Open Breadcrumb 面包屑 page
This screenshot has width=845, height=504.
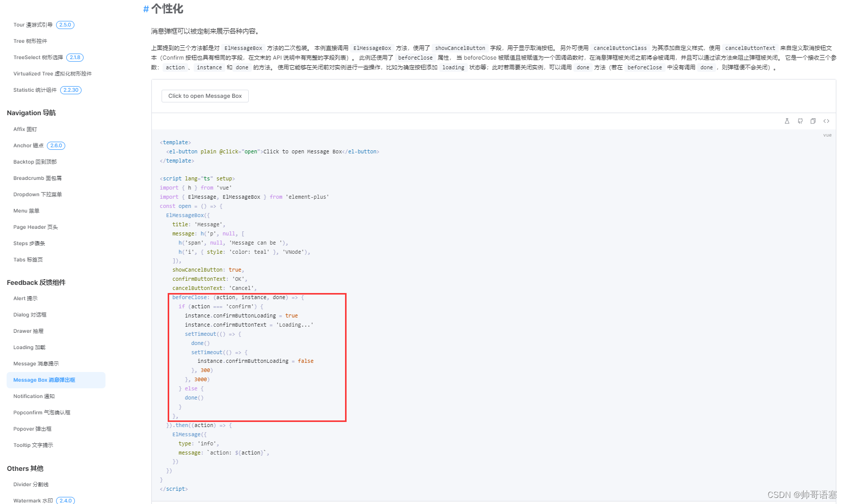point(37,178)
